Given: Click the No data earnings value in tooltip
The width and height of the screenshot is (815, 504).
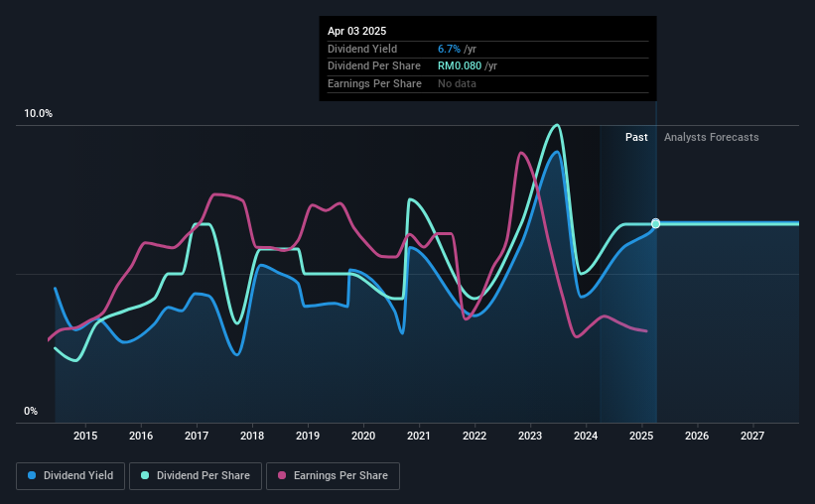Looking at the screenshot, I should point(457,83).
